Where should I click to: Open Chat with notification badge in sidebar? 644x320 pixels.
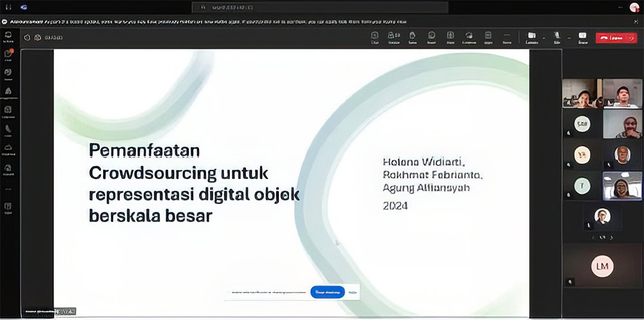point(9,54)
